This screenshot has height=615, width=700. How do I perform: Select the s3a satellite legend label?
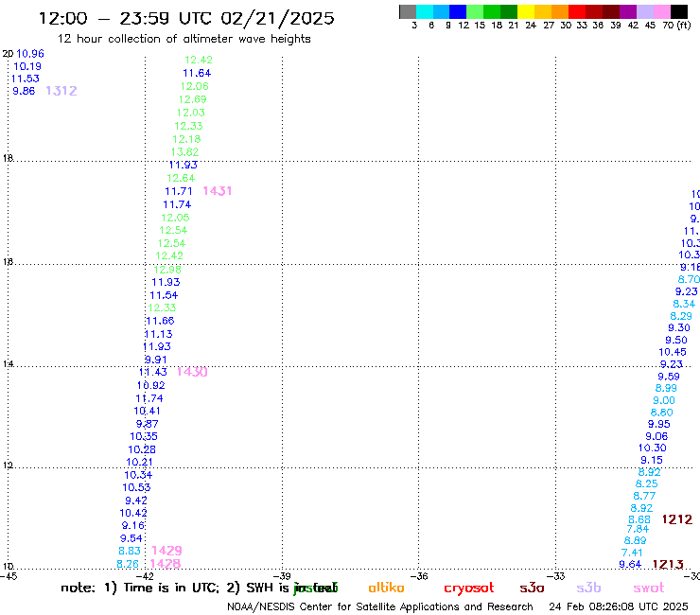[x=532, y=588]
